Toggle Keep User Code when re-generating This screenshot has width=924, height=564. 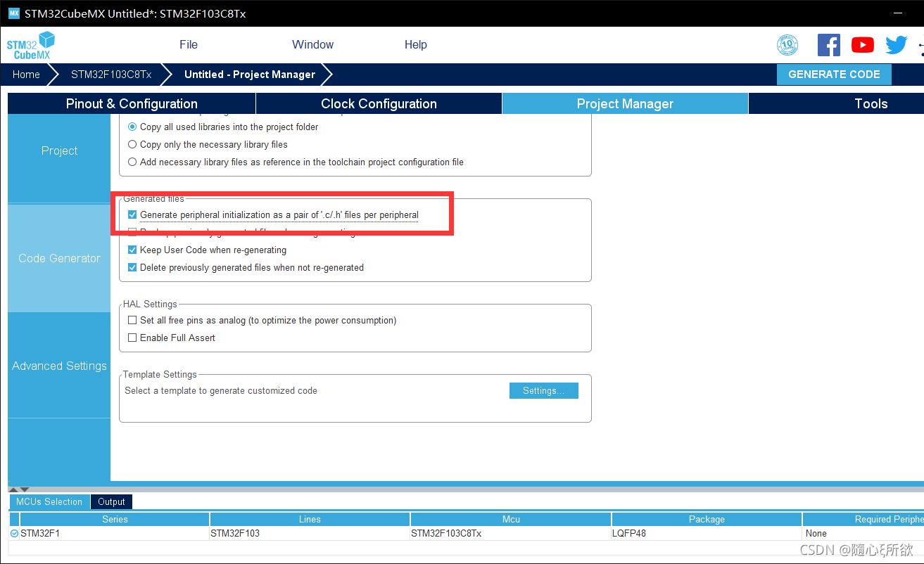pos(132,250)
